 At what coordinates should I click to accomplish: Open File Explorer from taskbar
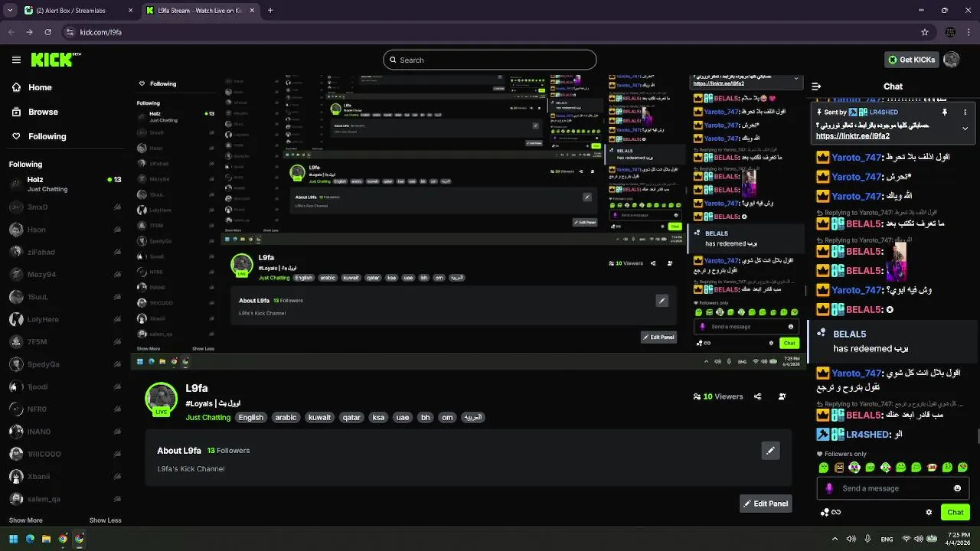click(x=46, y=539)
